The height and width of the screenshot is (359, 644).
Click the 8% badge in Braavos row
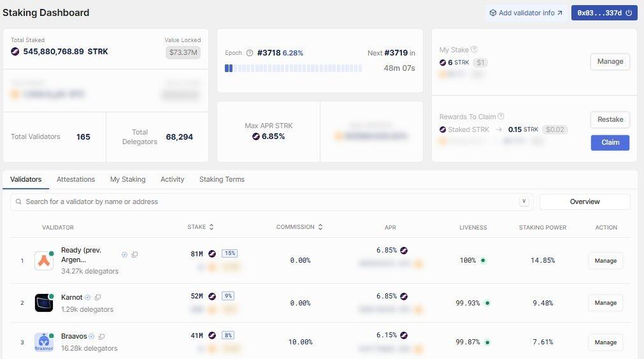click(228, 335)
